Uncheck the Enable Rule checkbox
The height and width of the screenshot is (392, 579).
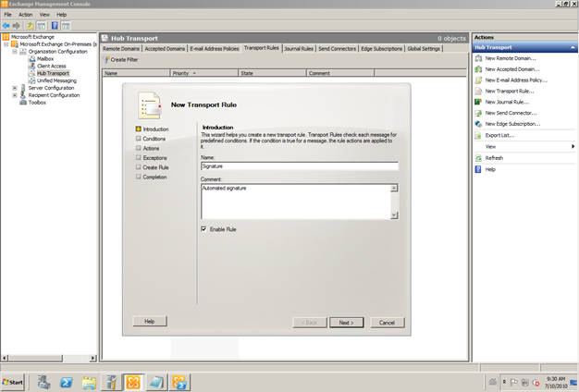[x=203, y=229]
